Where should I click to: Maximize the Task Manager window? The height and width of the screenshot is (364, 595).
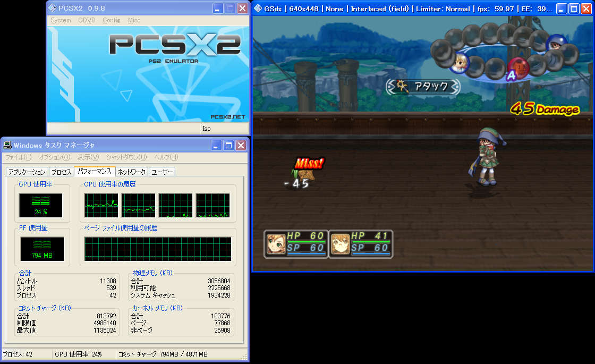(x=228, y=146)
